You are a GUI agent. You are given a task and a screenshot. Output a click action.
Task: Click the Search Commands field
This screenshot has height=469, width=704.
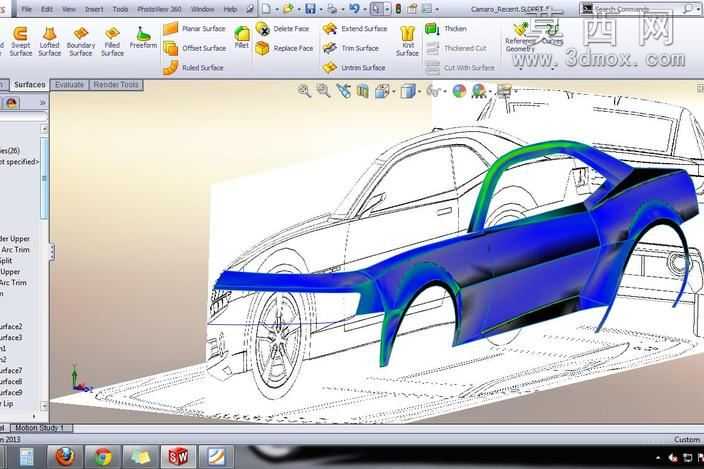[637, 9]
